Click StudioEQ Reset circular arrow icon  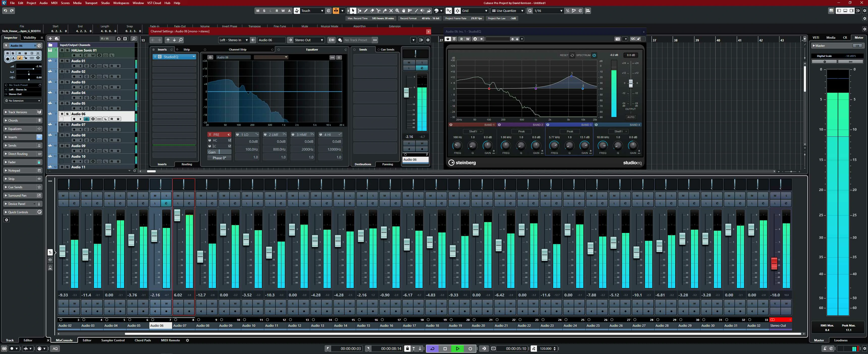(x=572, y=55)
